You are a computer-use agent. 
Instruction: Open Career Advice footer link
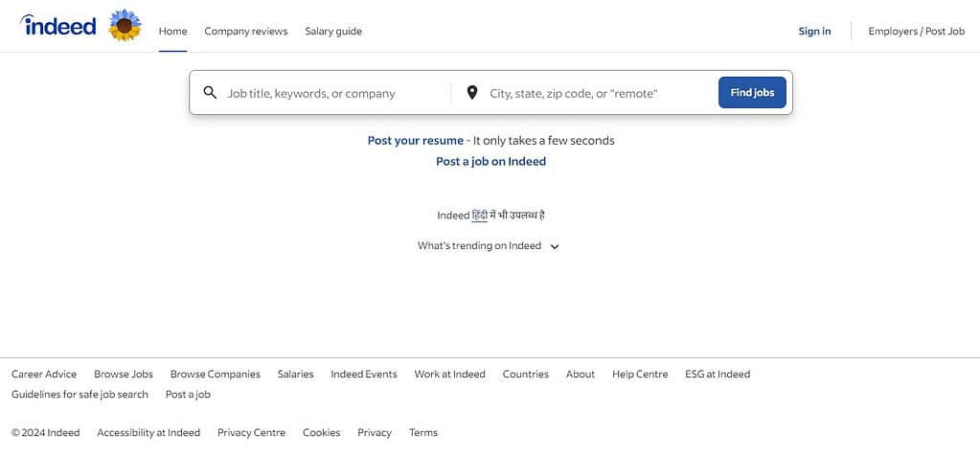[44, 374]
